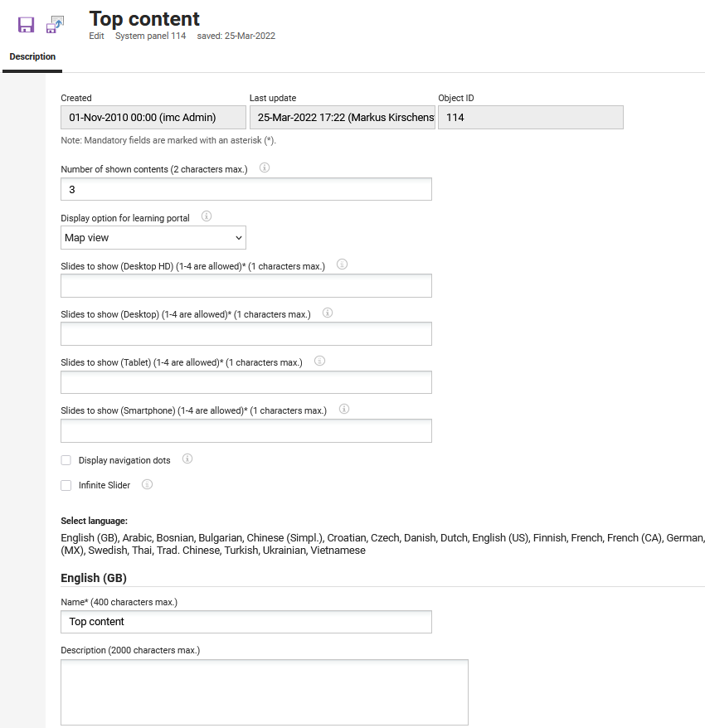Enable the Display navigation dots checkbox
This screenshot has width=705, height=728.
66,460
